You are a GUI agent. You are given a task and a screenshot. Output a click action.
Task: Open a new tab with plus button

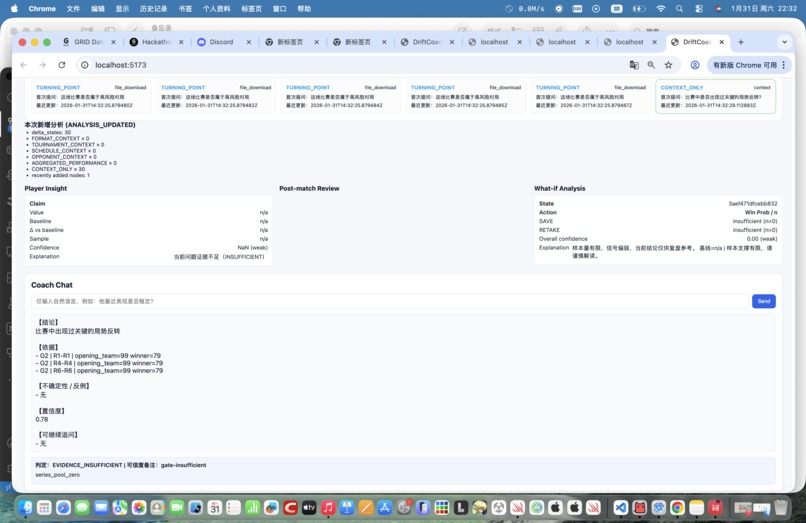[741, 42]
